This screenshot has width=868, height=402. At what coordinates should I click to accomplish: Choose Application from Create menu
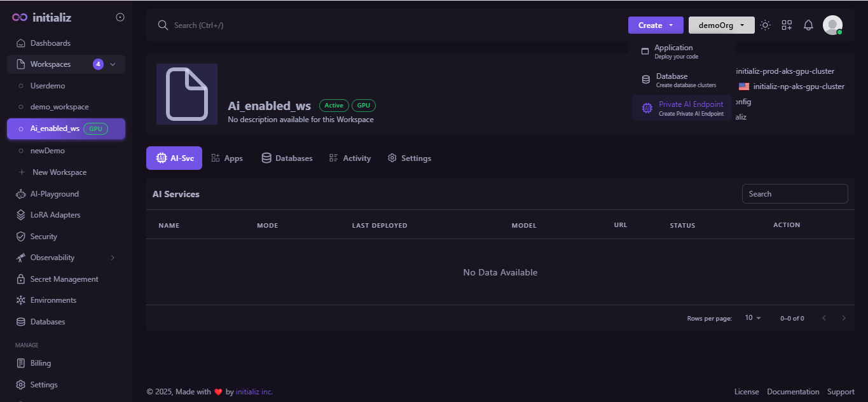682,52
